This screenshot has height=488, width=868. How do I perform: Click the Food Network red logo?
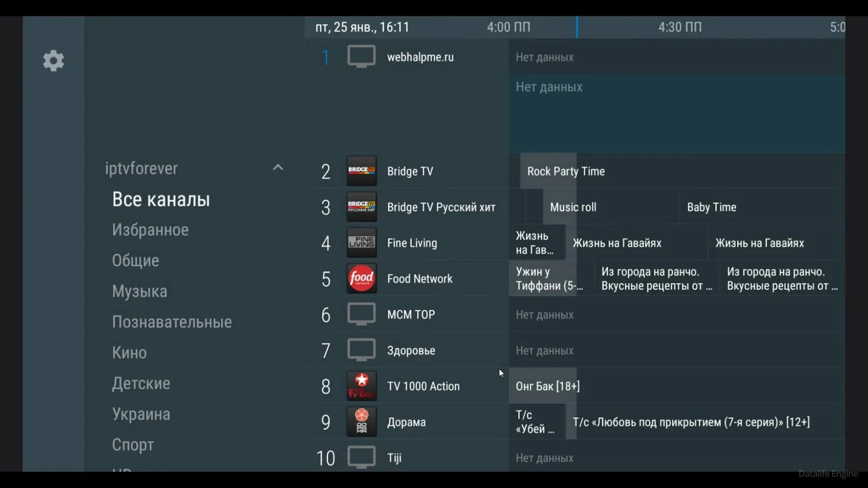click(x=361, y=278)
